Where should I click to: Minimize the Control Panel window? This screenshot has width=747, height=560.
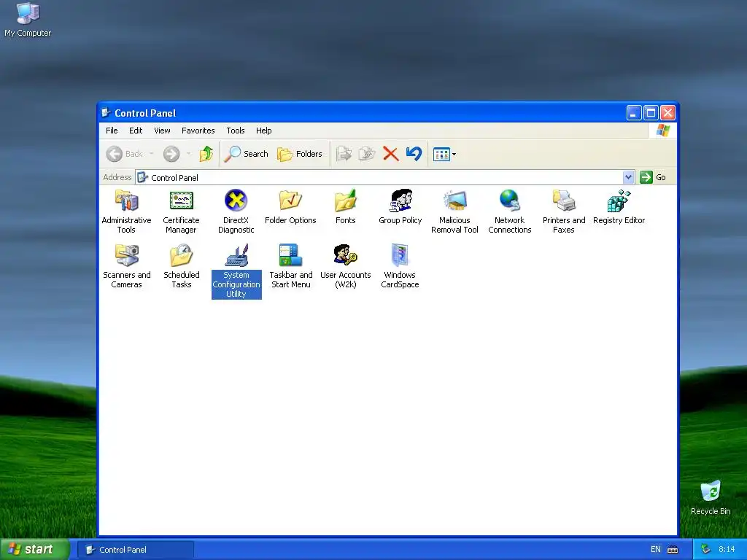click(634, 113)
